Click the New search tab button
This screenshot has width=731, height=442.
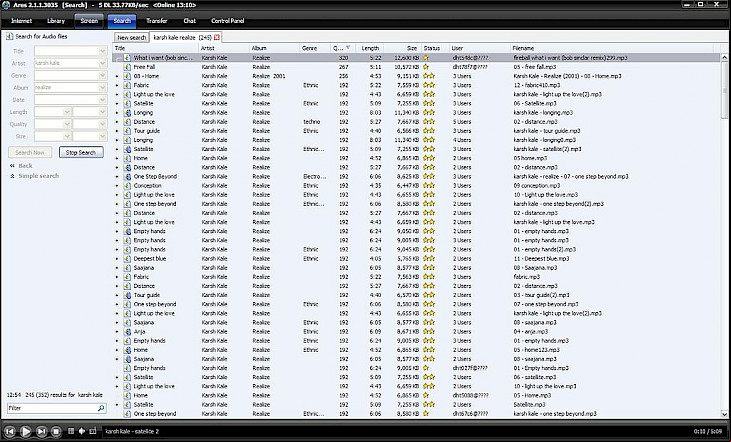(x=131, y=37)
